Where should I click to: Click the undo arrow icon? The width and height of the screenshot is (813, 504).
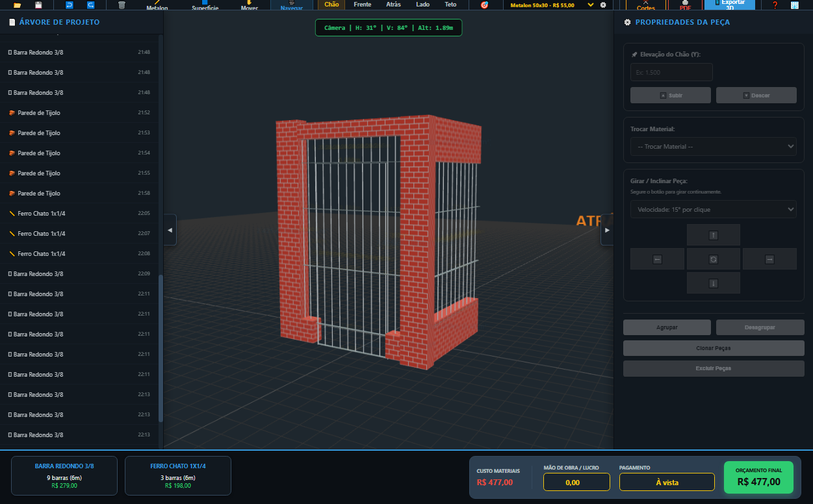coord(70,5)
